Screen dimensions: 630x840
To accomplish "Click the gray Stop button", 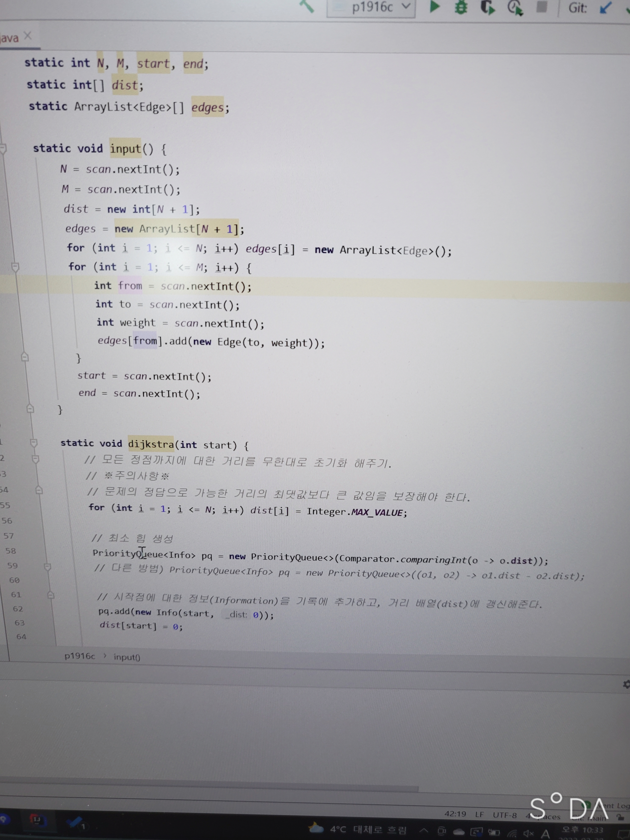I will [542, 7].
